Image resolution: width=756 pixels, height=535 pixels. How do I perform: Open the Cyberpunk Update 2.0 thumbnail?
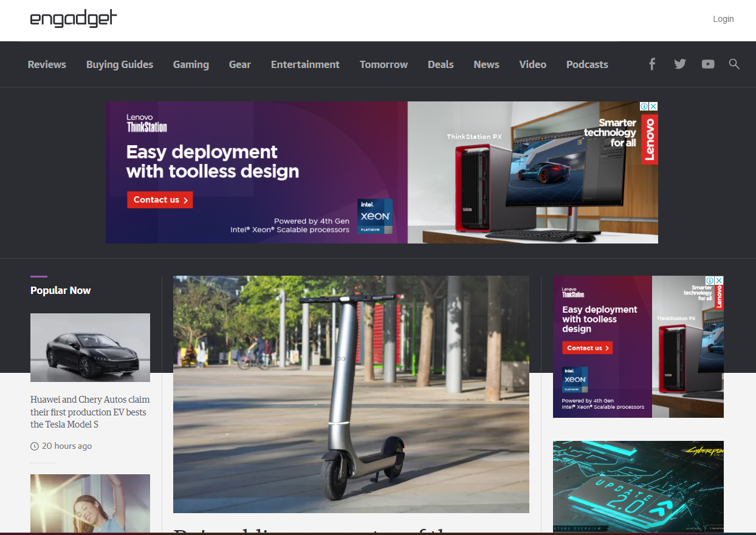tap(638, 486)
